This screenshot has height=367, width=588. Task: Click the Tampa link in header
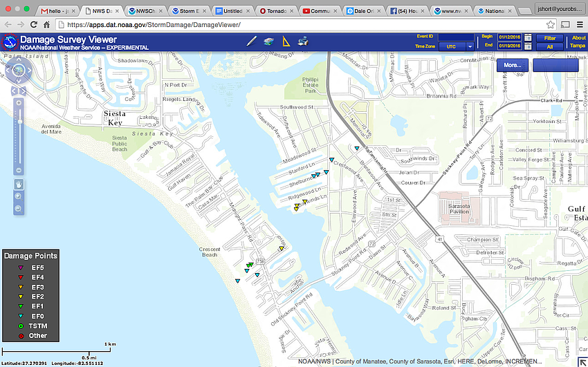point(578,46)
